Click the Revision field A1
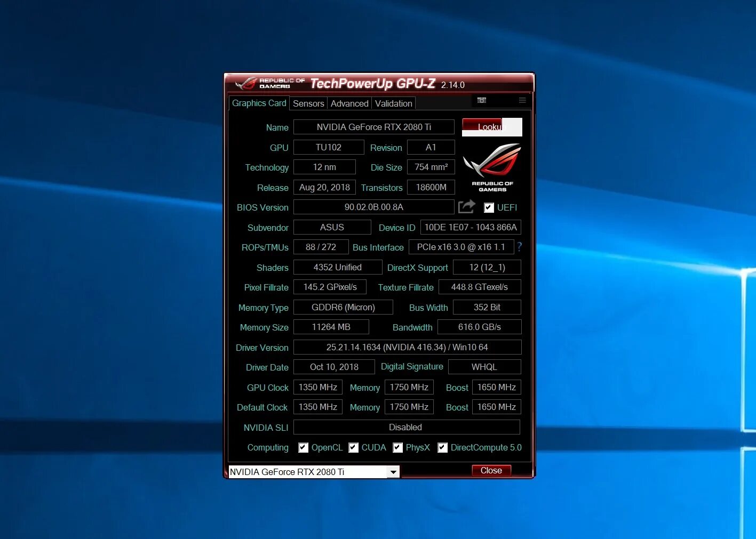Image resolution: width=756 pixels, height=539 pixels. click(x=431, y=147)
